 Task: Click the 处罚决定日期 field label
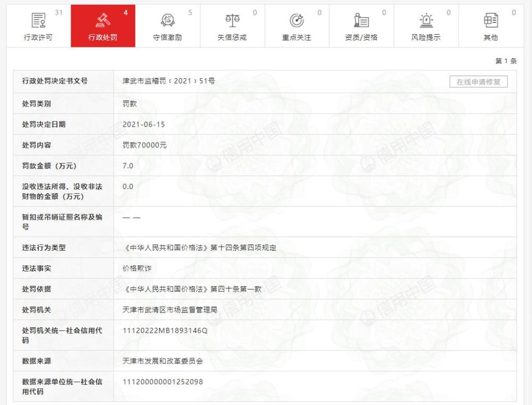pos(44,124)
